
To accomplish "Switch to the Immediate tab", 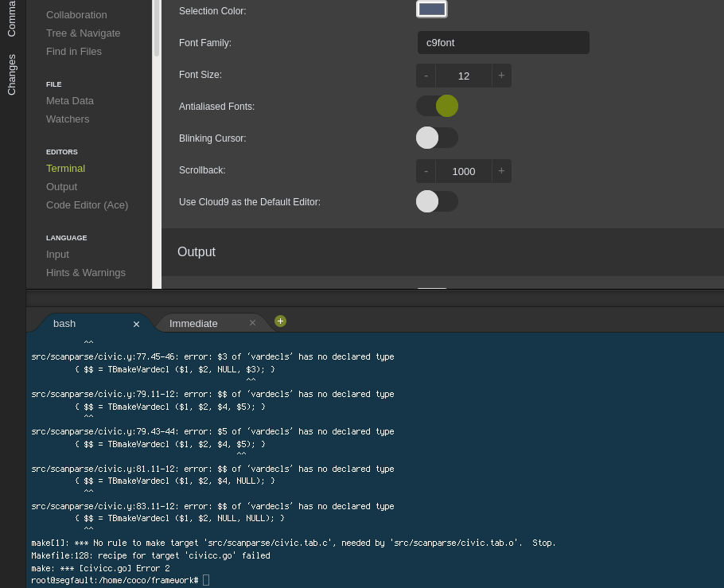I will click(193, 323).
